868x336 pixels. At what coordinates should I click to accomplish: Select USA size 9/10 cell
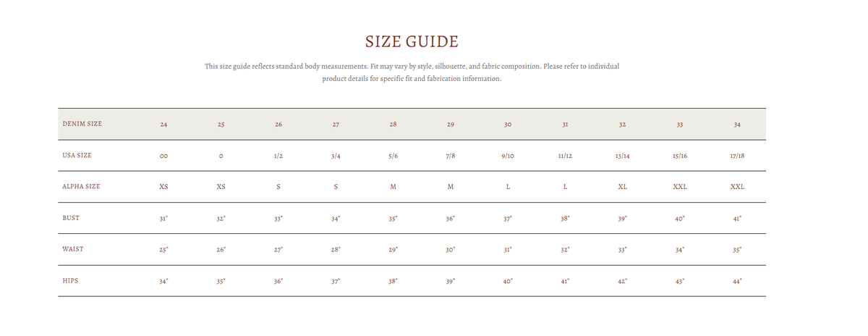pyautogui.click(x=508, y=156)
